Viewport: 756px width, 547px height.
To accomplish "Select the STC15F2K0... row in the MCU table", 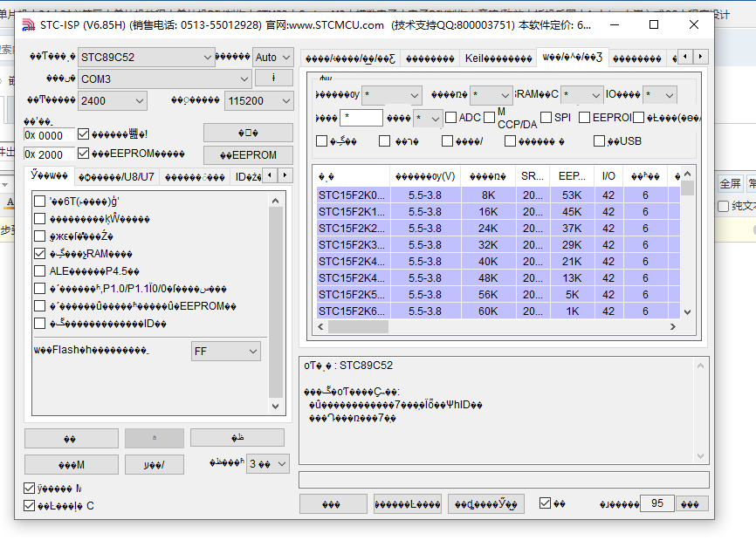I will (x=498, y=195).
